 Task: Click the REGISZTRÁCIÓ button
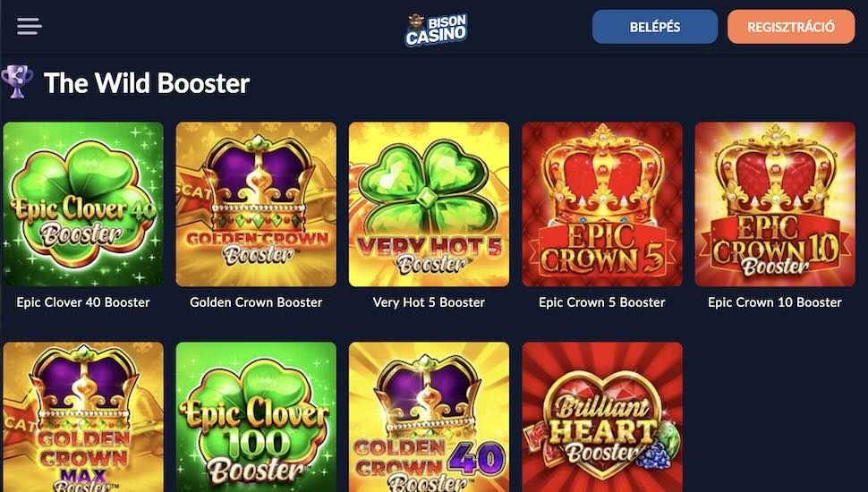click(791, 27)
